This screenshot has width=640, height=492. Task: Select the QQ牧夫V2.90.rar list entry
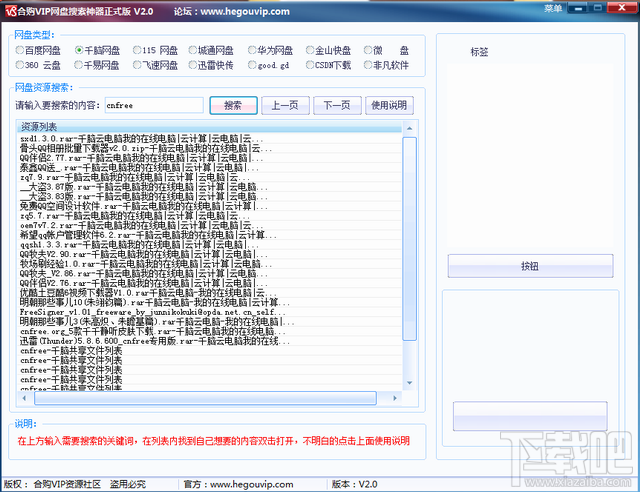tap(209, 254)
